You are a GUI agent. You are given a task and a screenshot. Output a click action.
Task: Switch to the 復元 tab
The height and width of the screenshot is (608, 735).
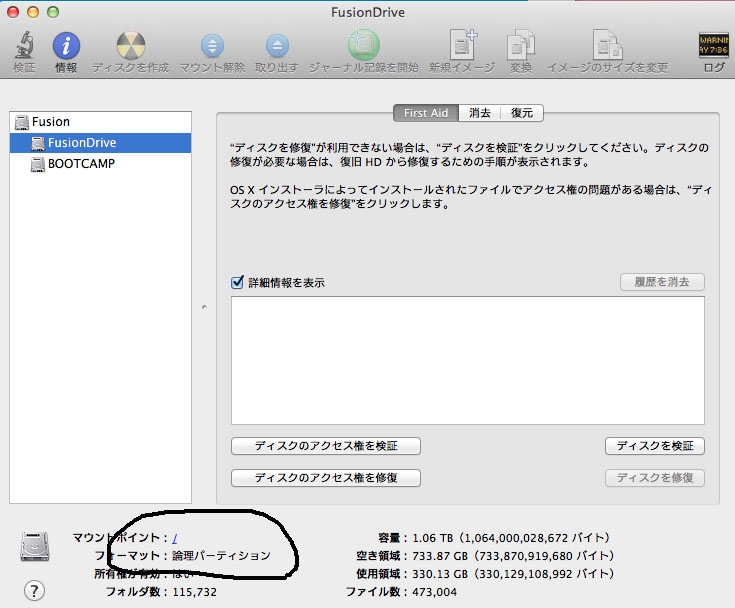522,113
